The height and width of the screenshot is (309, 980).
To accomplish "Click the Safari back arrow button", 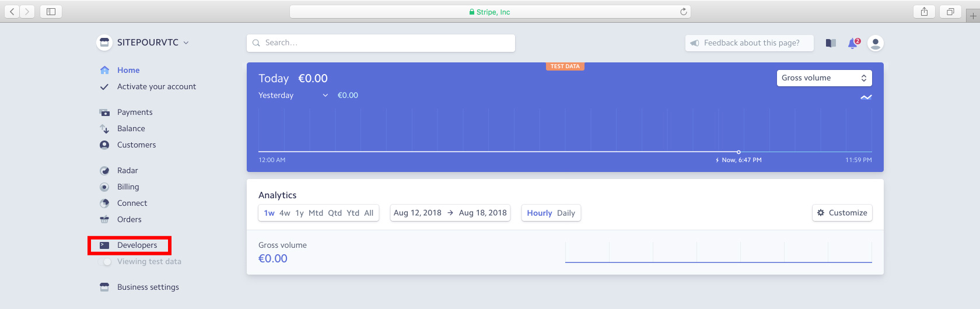I will [x=12, y=12].
